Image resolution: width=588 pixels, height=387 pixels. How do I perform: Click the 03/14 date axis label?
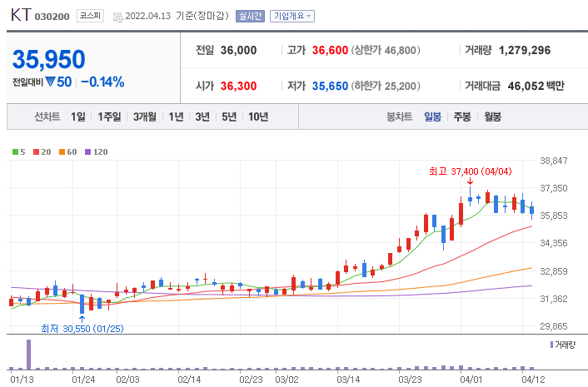pyautogui.click(x=348, y=380)
